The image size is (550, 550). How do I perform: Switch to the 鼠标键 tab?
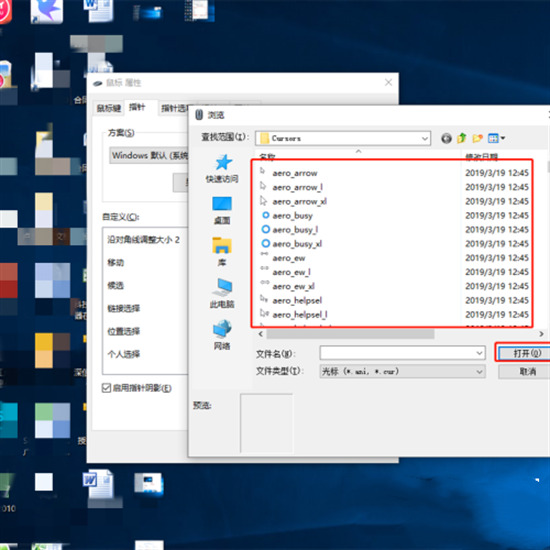click(109, 108)
